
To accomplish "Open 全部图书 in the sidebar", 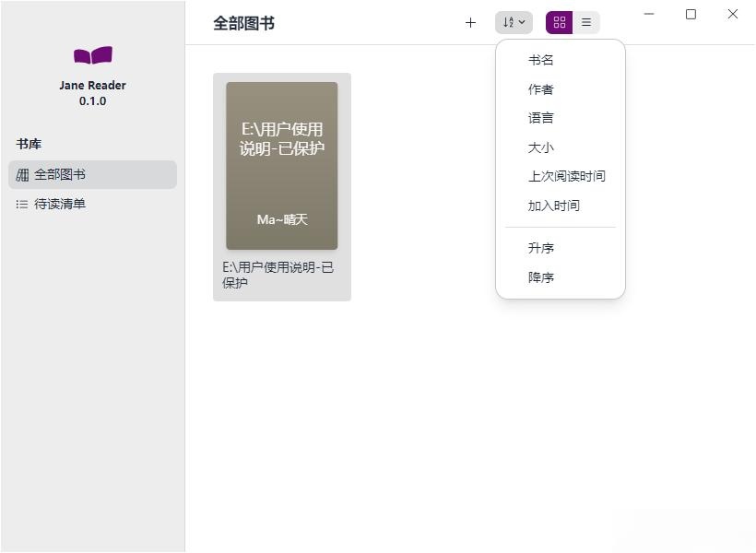I will pos(92,174).
